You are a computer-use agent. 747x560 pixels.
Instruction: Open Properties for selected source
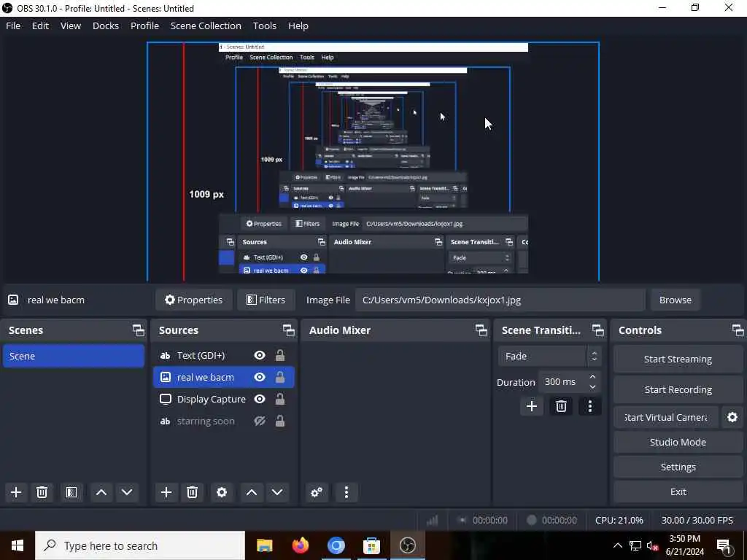193,300
